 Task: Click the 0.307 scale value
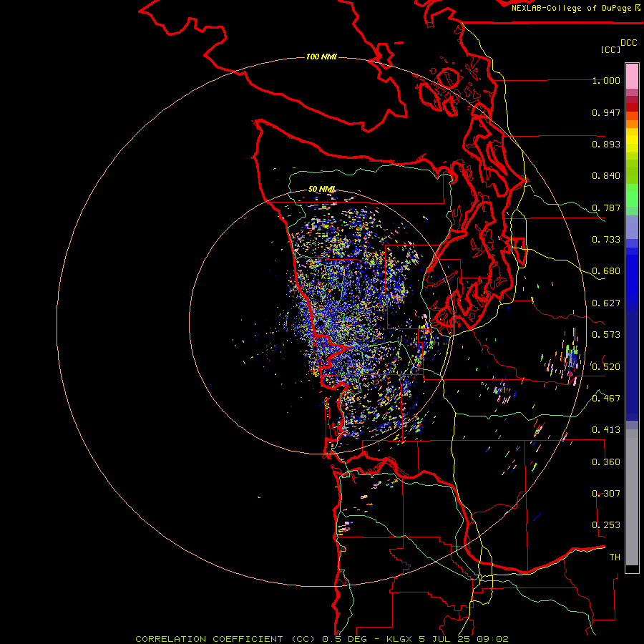click(606, 494)
